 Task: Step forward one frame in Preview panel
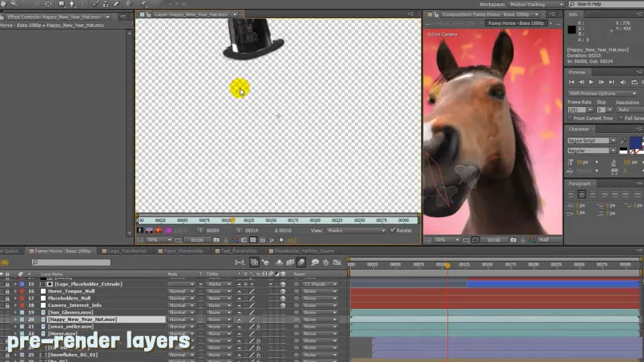coord(601,82)
